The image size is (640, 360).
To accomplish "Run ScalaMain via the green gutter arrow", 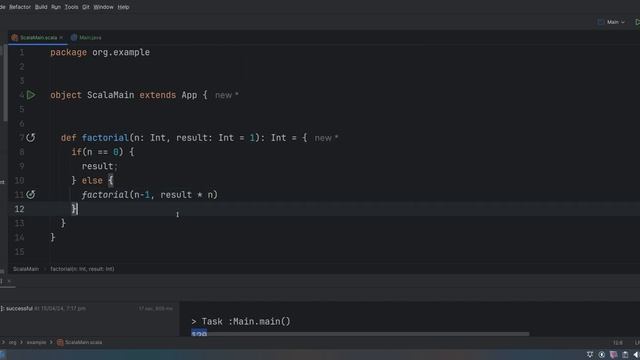I will click(31, 95).
